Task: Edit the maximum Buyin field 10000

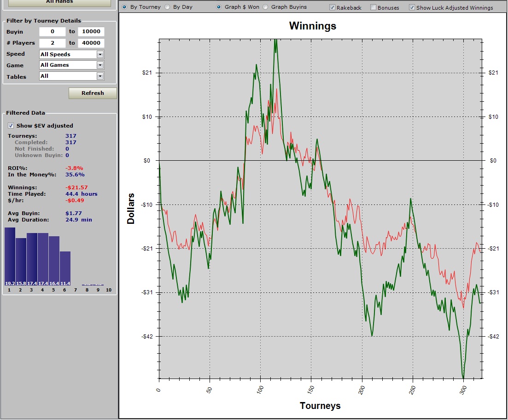Action: [x=91, y=31]
